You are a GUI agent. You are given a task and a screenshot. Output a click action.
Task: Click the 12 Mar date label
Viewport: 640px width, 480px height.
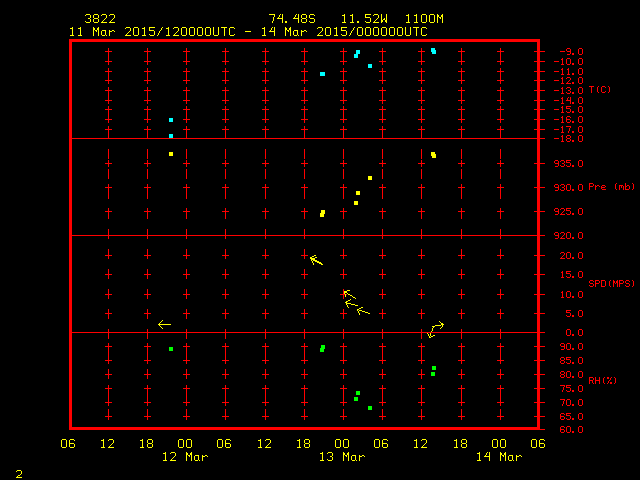tap(185, 457)
